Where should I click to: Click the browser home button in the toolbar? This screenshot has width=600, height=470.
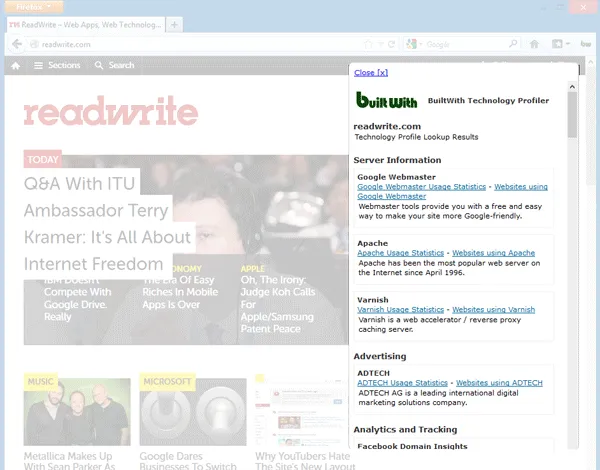(534, 44)
